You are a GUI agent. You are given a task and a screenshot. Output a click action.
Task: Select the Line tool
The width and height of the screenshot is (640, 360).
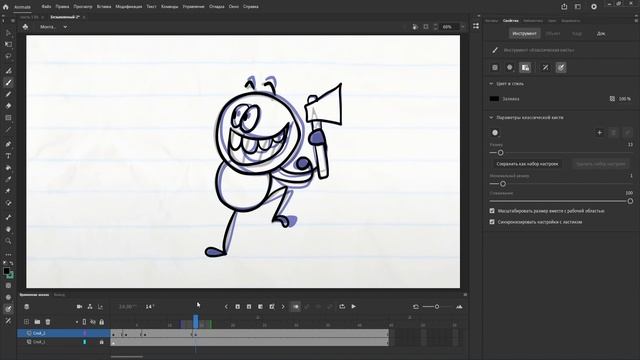(8, 130)
